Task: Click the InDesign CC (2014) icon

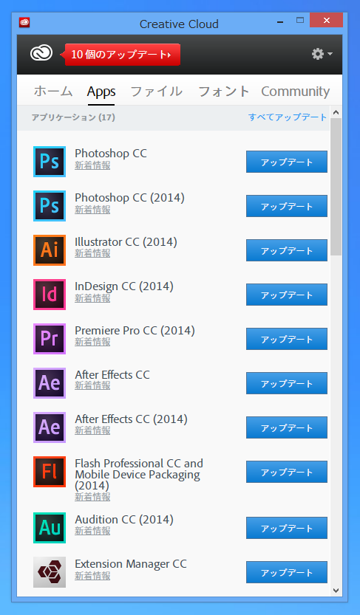Action: [x=49, y=295]
